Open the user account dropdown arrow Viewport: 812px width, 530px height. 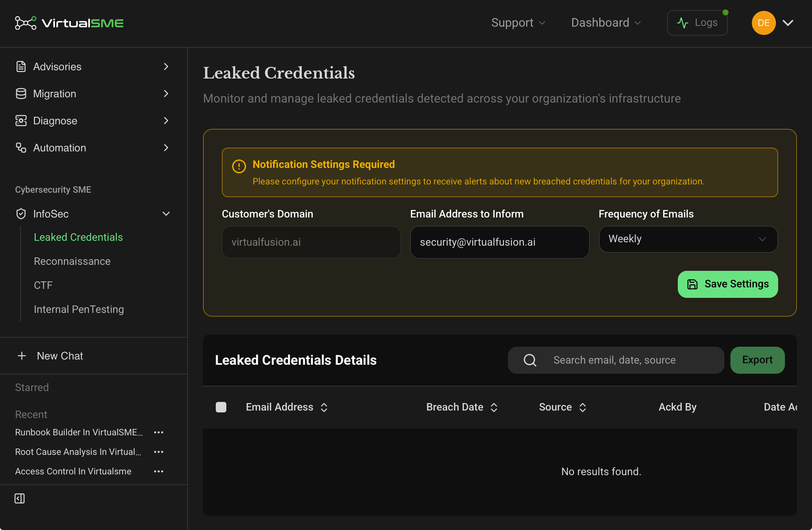[x=788, y=23]
